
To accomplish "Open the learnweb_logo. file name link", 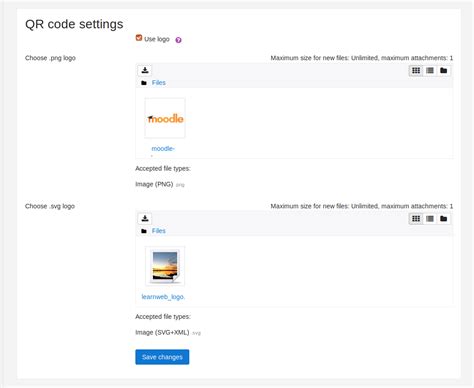I will [163, 297].
